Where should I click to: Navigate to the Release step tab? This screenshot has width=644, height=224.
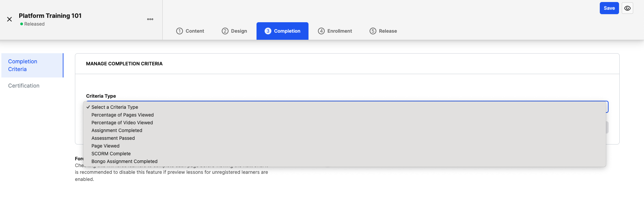[x=383, y=31]
